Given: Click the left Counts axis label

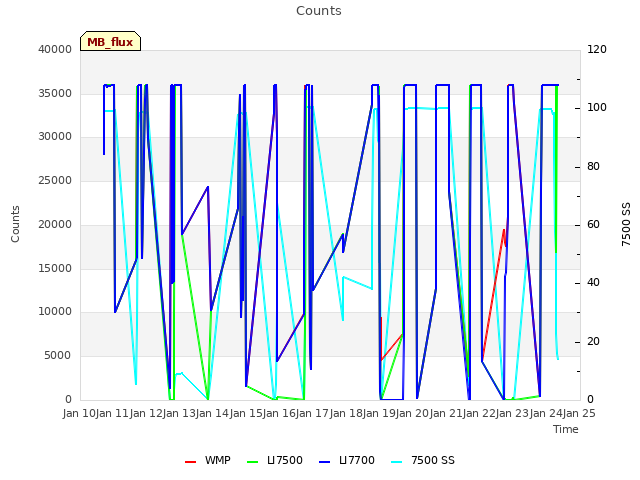Looking at the screenshot, I should [15, 224].
